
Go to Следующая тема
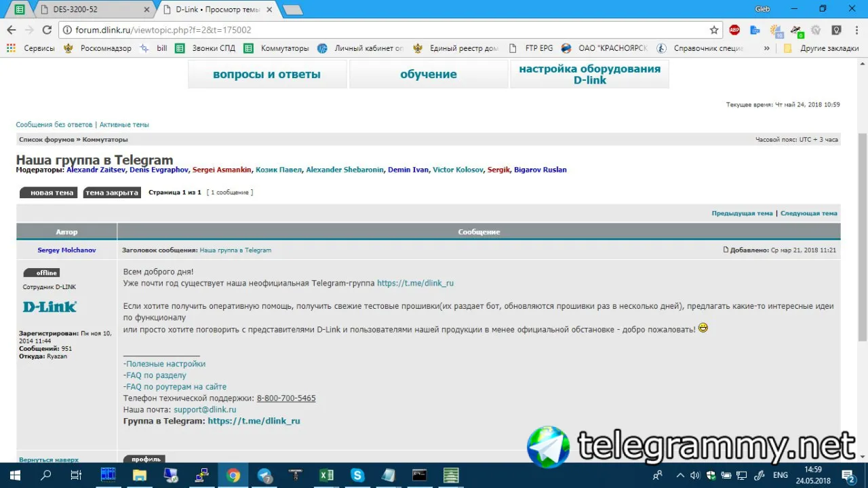coord(809,213)
